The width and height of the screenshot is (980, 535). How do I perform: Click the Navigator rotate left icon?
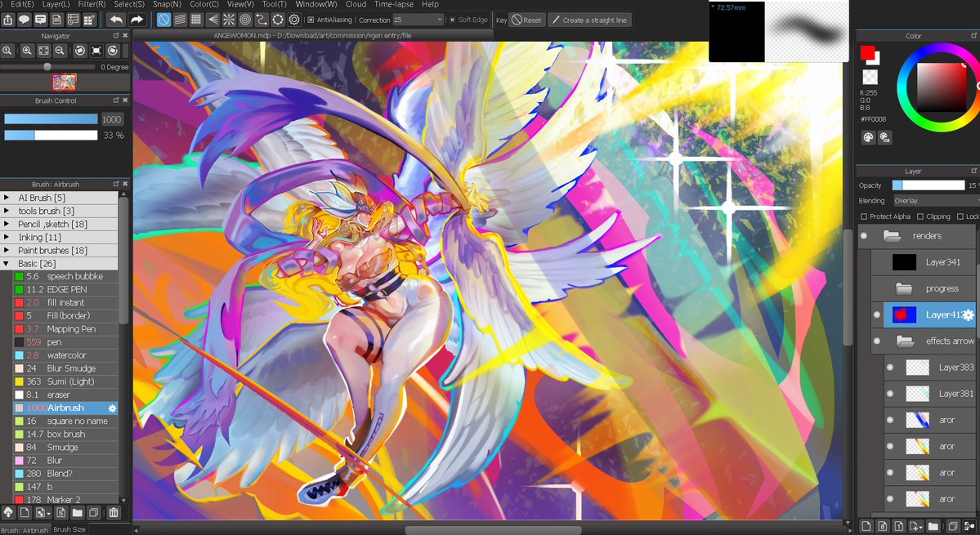tap(80, 51)
